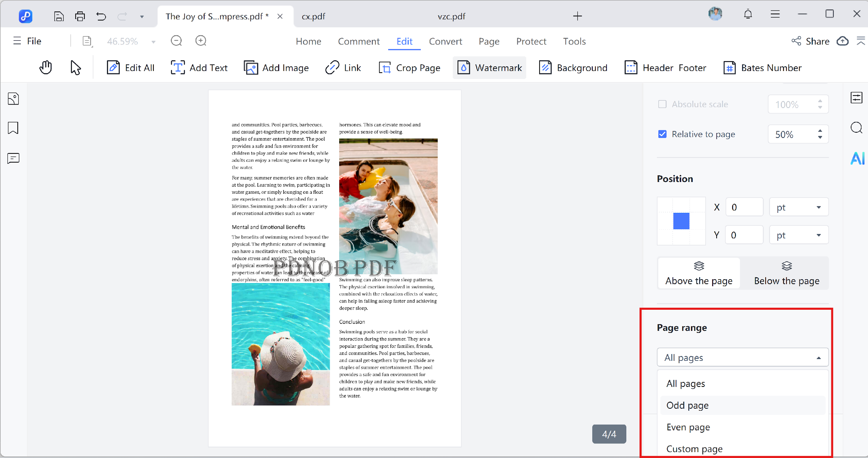Image resolution: width=868 pixels, height=458 pixels.
Task: Uncheck Relative to page
Action: tap(662, 134)
